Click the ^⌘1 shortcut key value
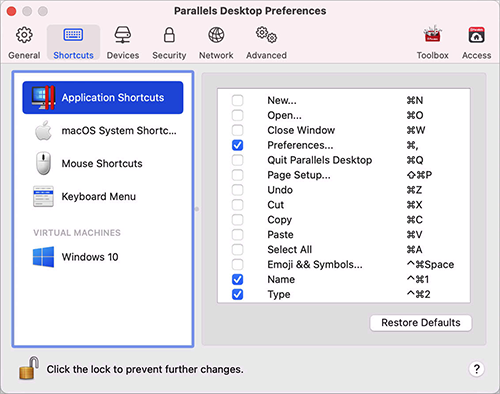 coord(418,279)
